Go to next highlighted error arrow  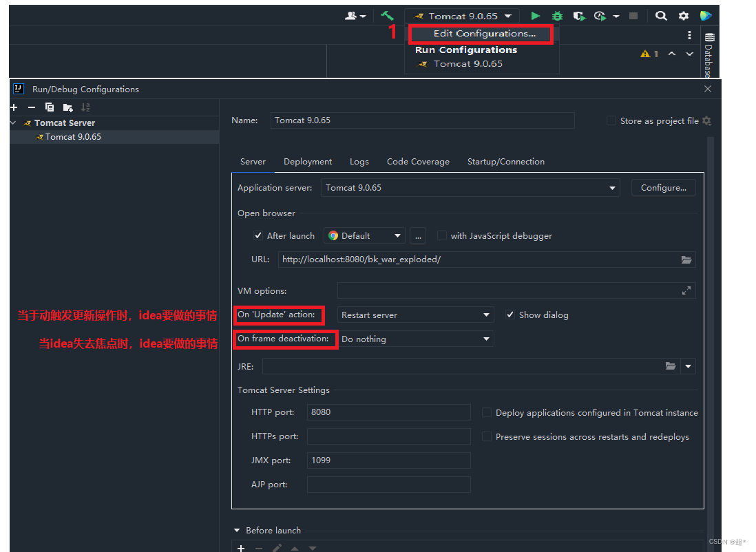point(690,54)
